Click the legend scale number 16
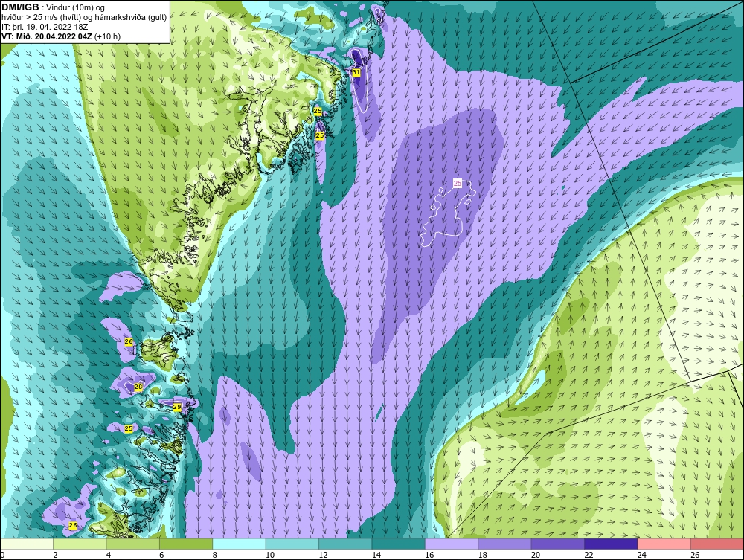Screen dimensions: 744x560 pos(429,555)
